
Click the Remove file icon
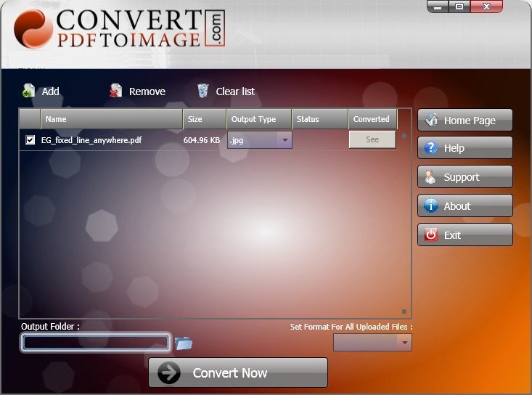point(115,91)
